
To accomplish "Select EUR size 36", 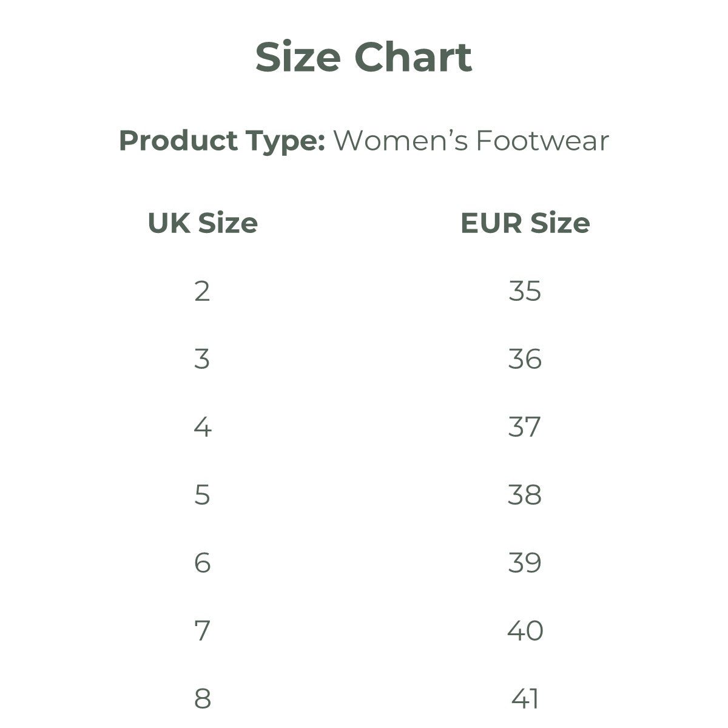I will pos(525,359).
